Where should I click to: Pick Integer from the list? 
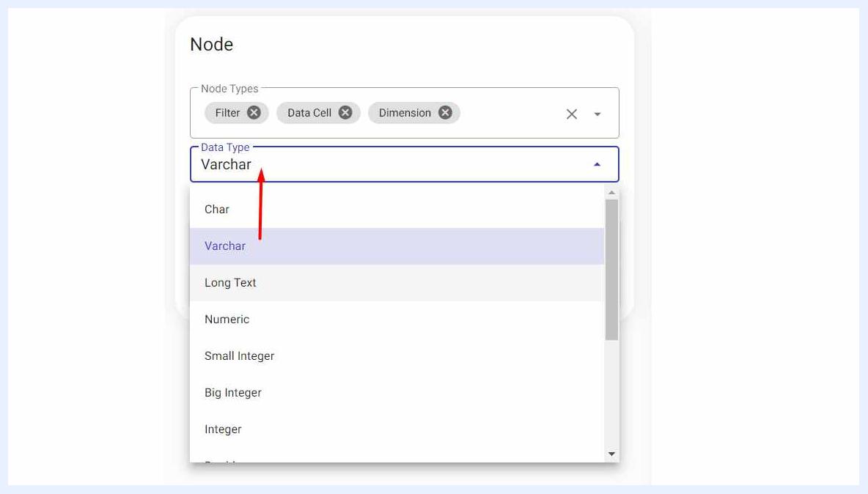[x=397, y=430]
